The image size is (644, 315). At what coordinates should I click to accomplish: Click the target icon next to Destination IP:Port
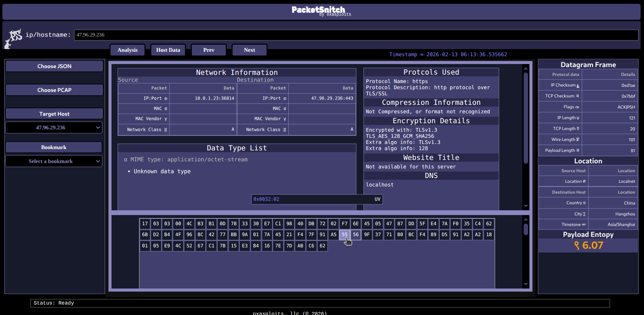tap(285, 98)
